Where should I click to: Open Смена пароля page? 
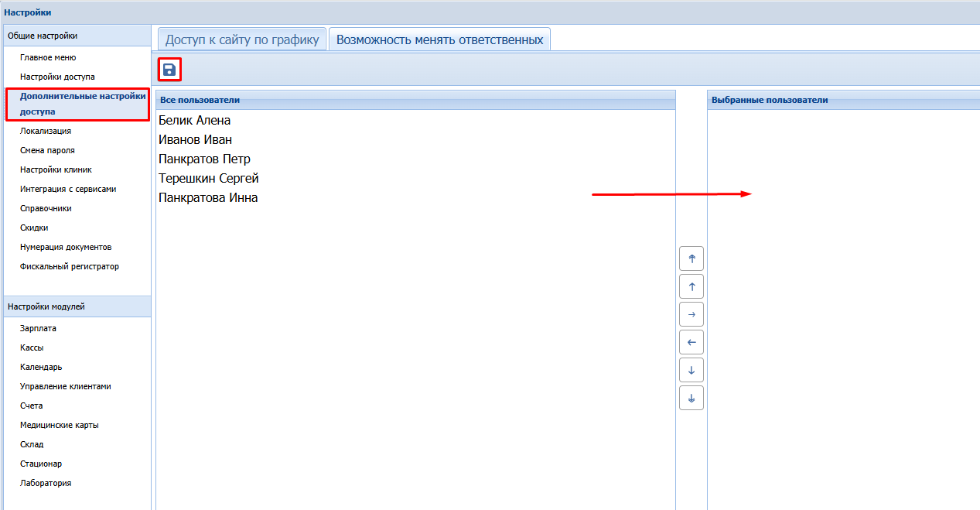click(x=47, y=150)
